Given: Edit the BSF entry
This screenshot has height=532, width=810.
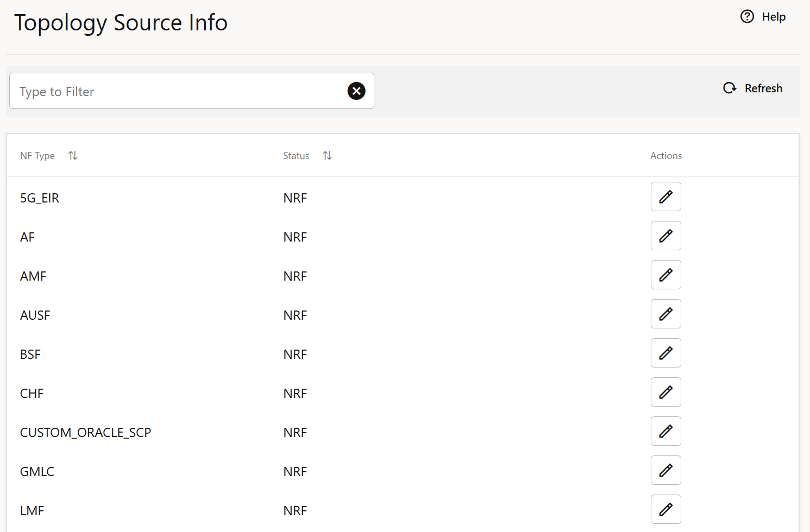Looking at the screenshot, I should click(665, 353).
